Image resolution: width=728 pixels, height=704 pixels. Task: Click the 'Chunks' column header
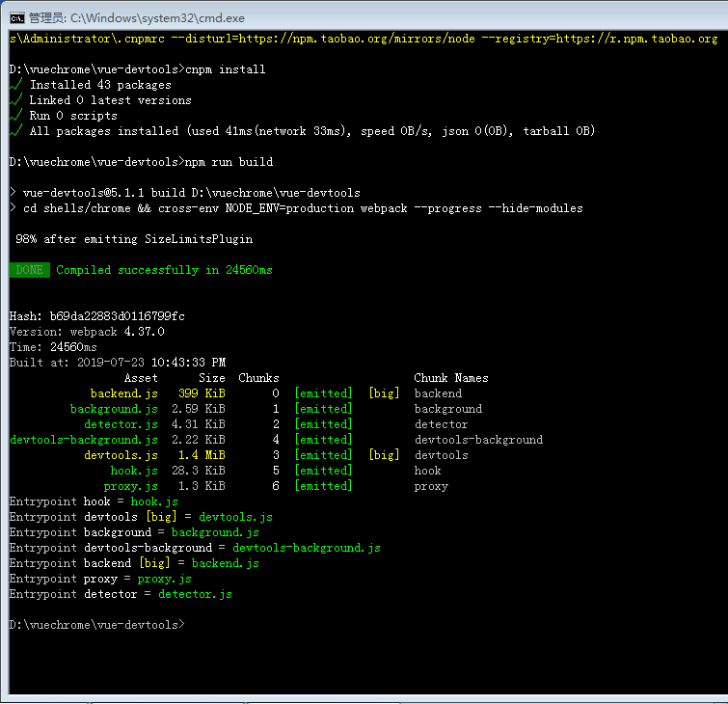(x=258, y=378)
